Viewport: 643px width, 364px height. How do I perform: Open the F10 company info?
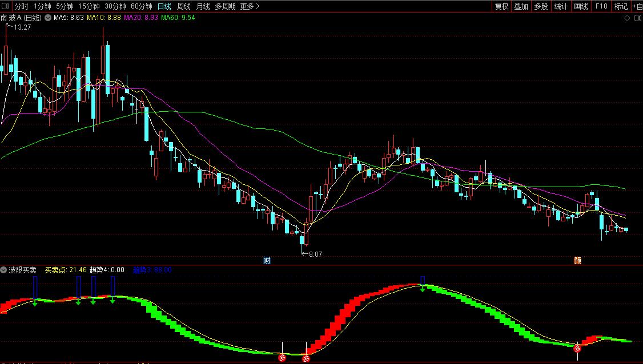point(601,6)
